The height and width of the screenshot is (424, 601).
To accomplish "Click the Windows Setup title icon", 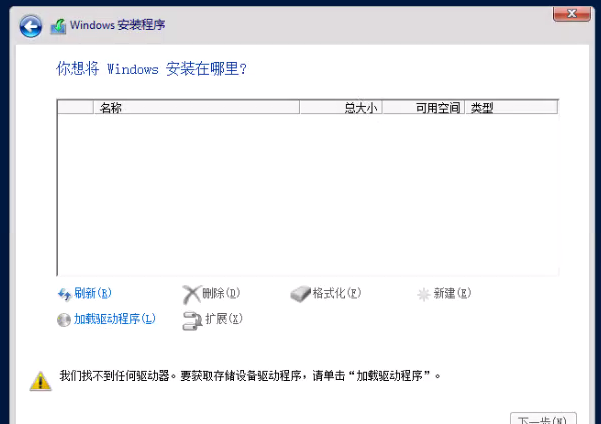I will point(58,26).
